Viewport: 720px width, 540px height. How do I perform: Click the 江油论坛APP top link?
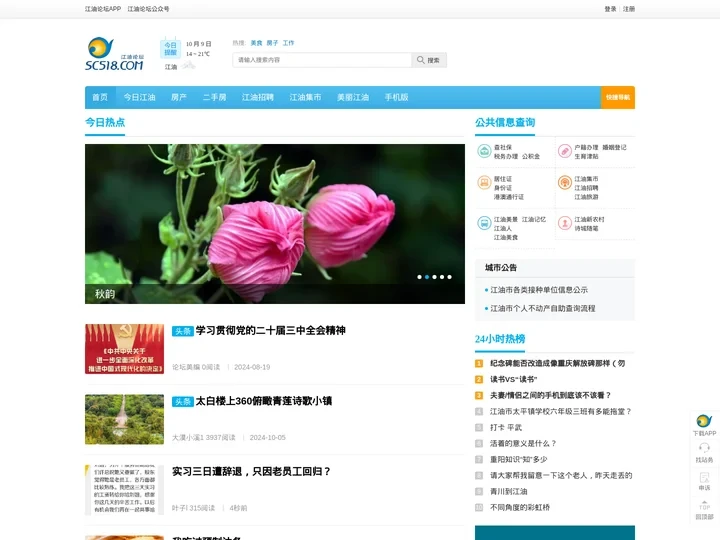[103, 9]
